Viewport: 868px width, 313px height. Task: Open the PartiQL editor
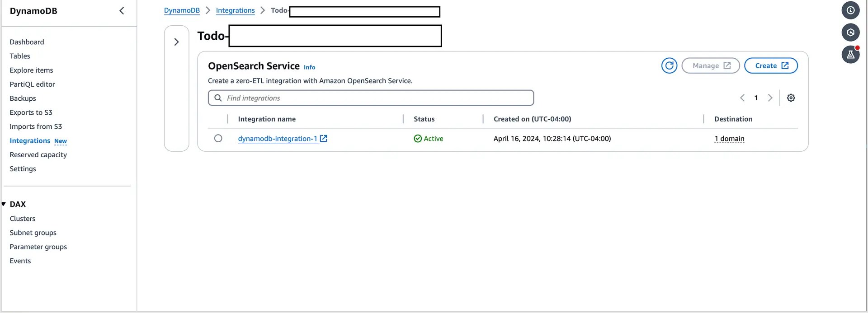tap(32, 84)
